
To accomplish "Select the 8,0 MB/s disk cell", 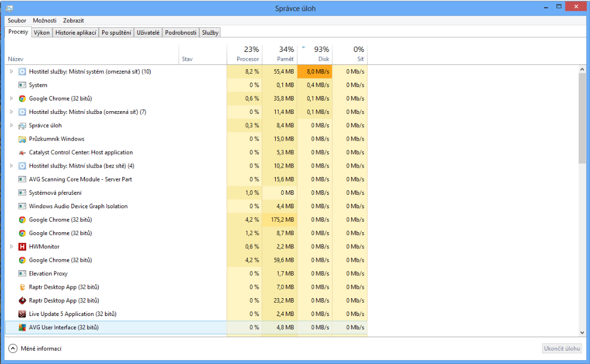I will pos(315,71).
